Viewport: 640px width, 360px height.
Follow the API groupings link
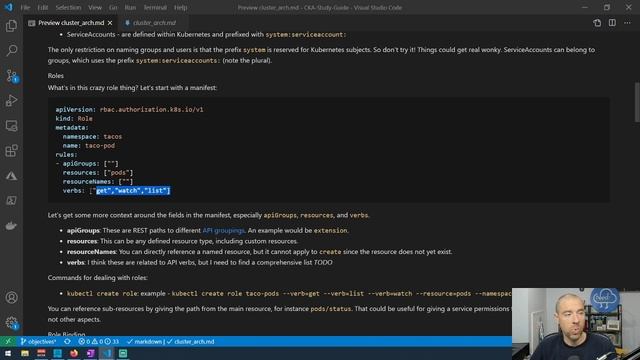(223, 230)
